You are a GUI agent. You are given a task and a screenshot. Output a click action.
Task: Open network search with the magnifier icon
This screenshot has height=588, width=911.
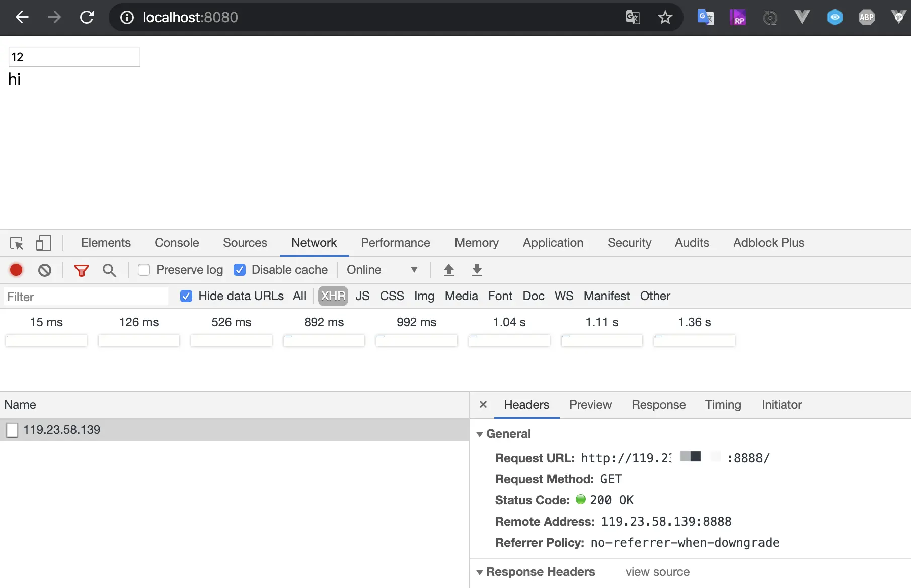coord(109,270)
